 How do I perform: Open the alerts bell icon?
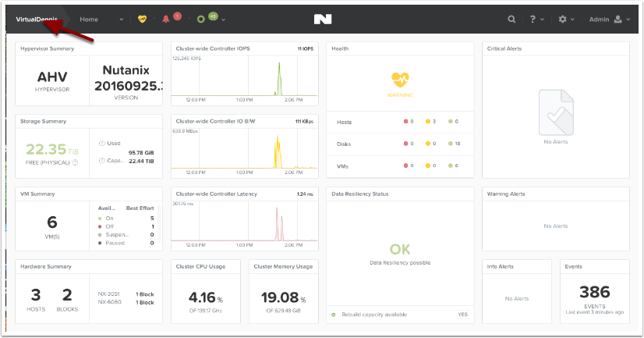coord(167,19)
